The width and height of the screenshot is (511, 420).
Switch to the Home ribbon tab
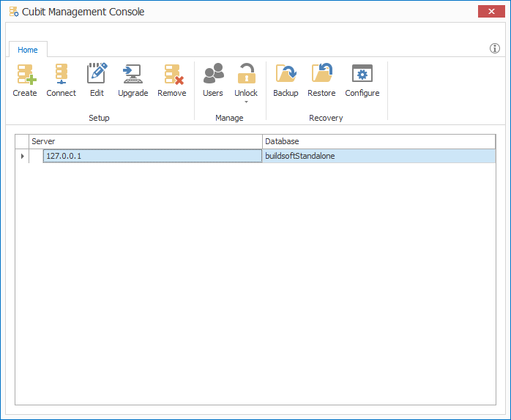tap(28, 50)
